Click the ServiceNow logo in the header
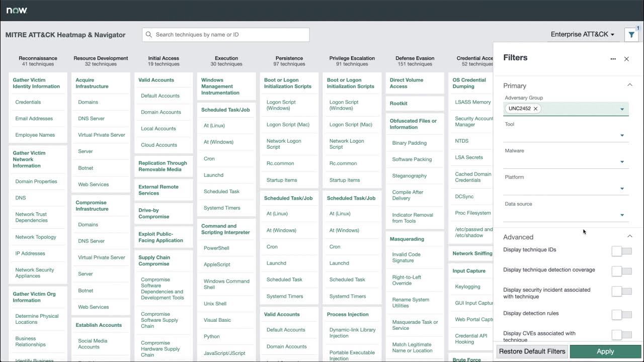644x362 pixels. tap(17, 10)
